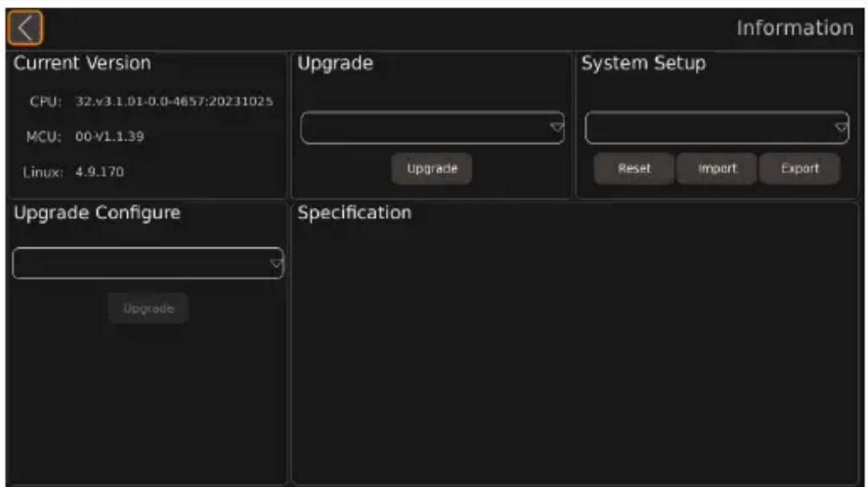Click the Import button

click(x=717, y=169)
